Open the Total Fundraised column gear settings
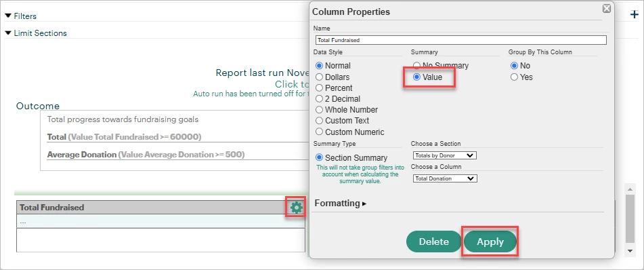The height and width of the screenshot is (270, 644). 296,208
